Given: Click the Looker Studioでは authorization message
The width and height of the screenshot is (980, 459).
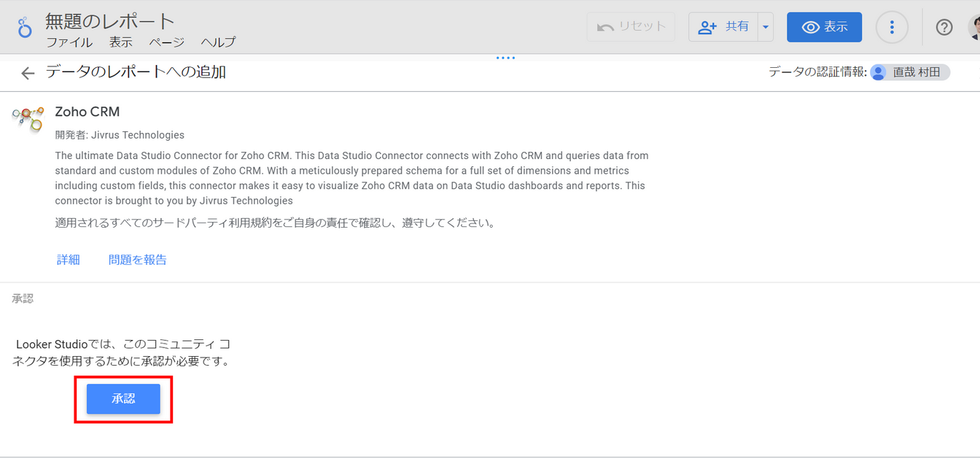Looking at the screenshot, I should 122,352.
